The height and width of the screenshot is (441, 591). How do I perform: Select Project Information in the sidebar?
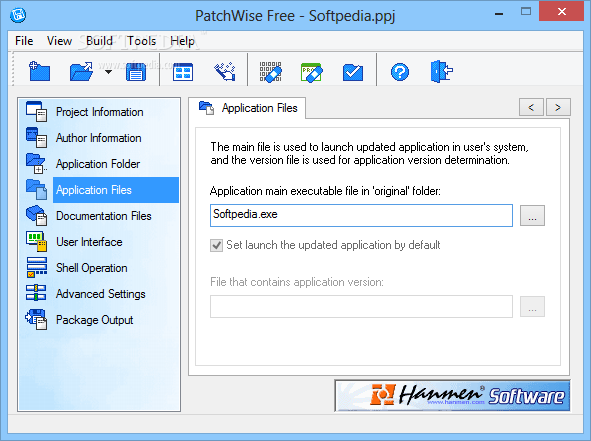[100, 112]
